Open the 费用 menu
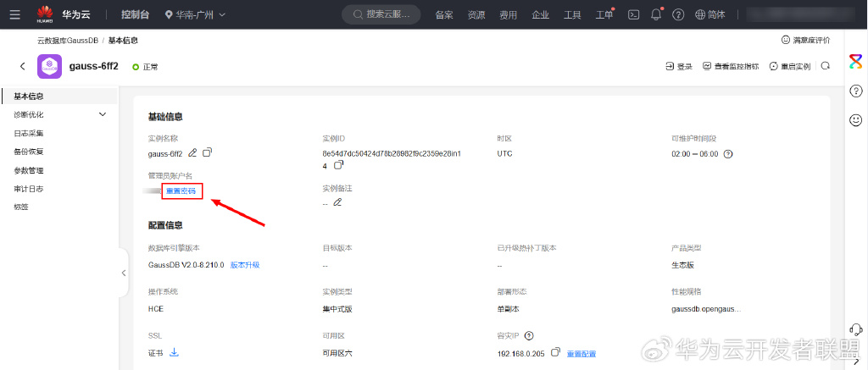 509,15
